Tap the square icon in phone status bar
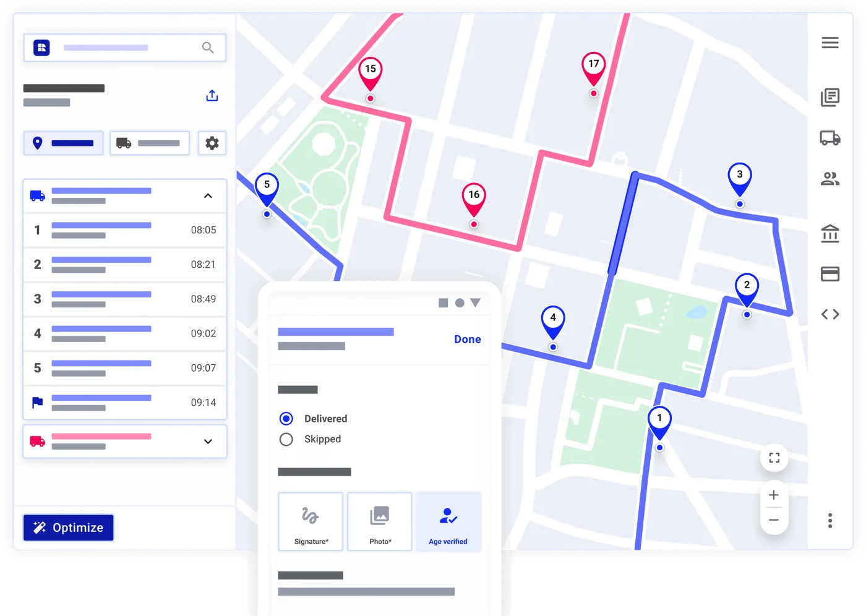The image size is (866, 616). (x=443, y=303)
